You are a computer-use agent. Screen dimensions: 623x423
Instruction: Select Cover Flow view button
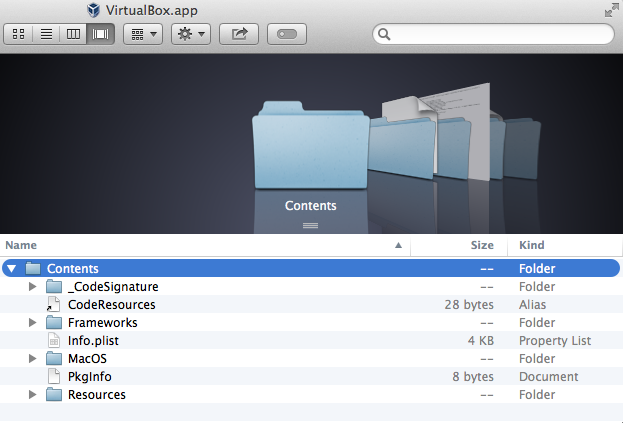(x=101, y=34)
